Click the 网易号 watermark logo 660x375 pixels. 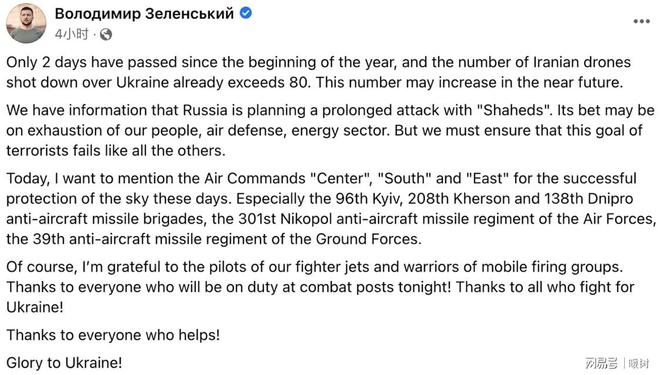601,363
